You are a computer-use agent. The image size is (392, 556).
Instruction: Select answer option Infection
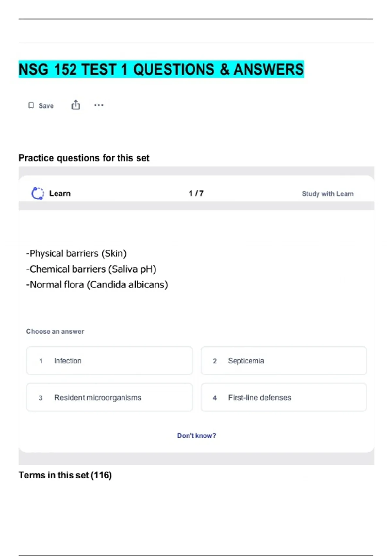tap(109, 361)
